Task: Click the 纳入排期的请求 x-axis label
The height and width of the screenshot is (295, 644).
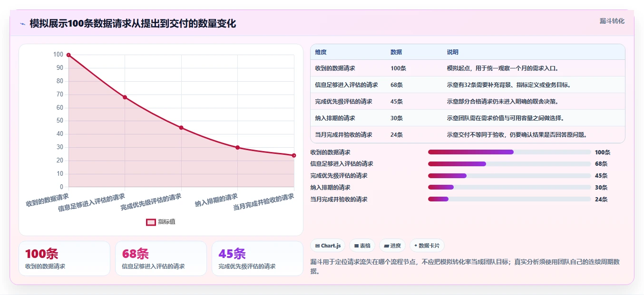Action: [216, 200]
